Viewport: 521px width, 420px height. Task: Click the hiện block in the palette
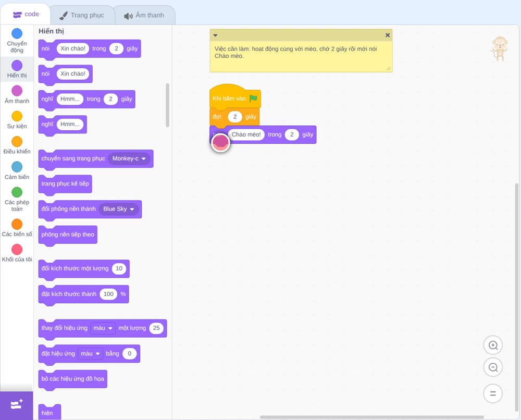[49, 412]
